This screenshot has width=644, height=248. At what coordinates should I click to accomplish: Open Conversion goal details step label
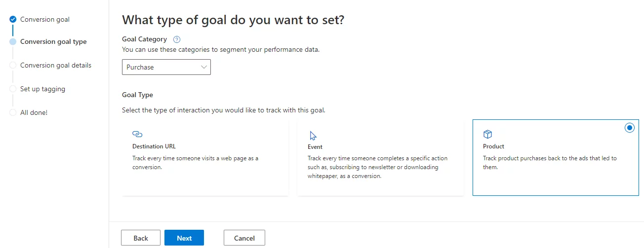[56, 65]
